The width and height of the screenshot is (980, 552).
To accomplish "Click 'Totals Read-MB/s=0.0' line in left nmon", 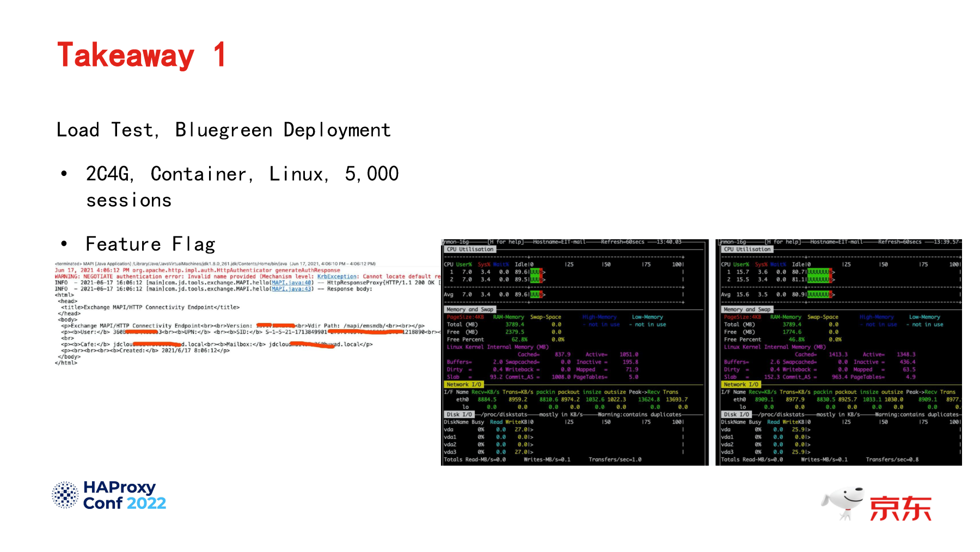I will coord(475,460).
